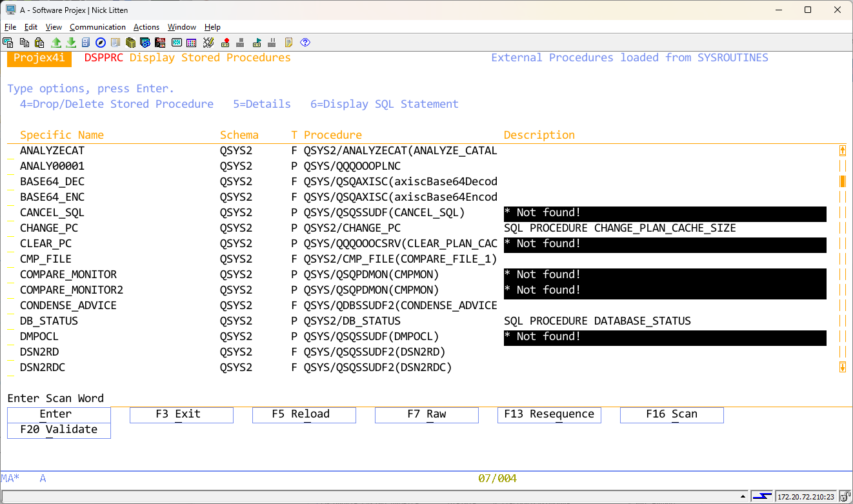Click the F7 Raw button
The image size is (853, 504).
(x=426, y=415)
